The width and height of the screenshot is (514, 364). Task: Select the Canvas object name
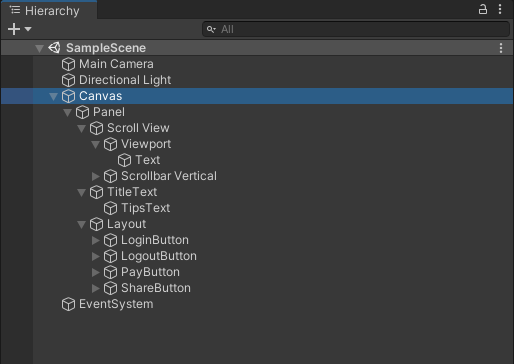pyautogui.click(x=101, y=96)
